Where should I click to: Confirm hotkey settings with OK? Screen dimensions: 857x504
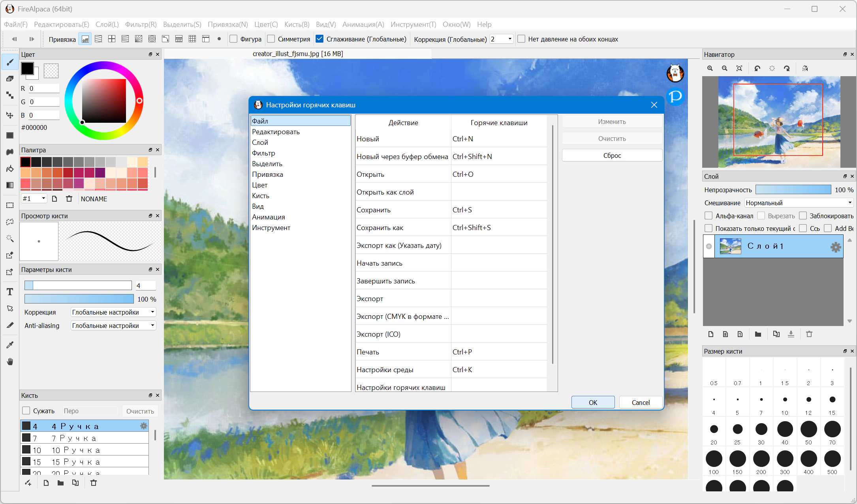[593, 402]
